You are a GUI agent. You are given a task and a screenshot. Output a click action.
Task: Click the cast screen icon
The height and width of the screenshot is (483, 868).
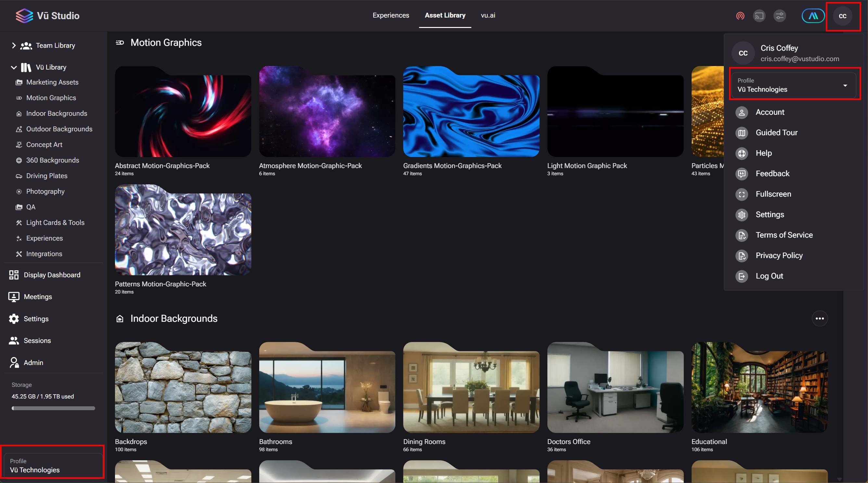coord(759,16)
